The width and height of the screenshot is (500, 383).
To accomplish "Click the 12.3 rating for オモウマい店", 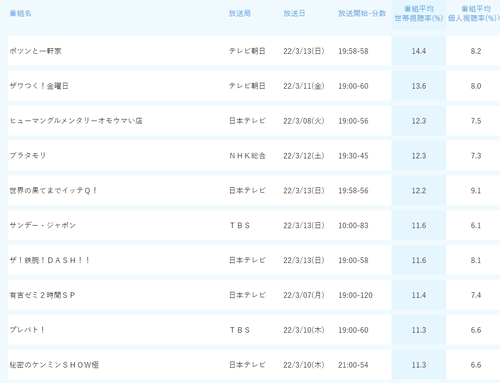I will tap(419, 121).
